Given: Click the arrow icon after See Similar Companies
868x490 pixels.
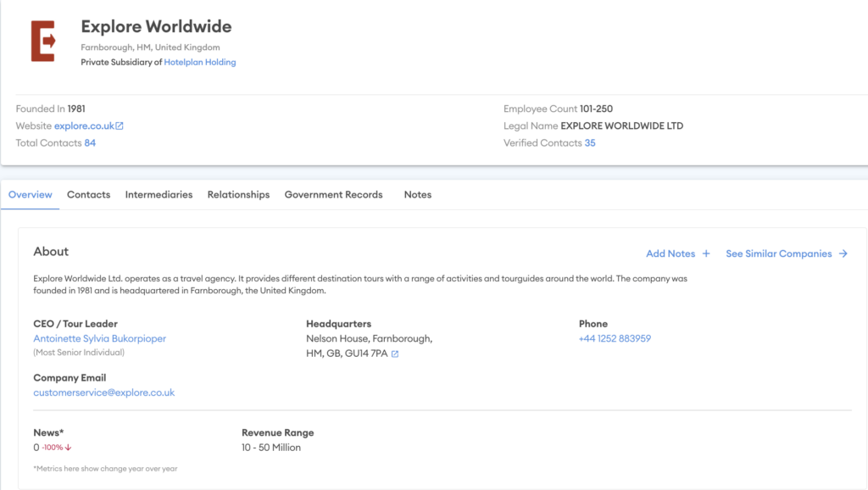Looking at the screenshot, I should coord(843,253).
